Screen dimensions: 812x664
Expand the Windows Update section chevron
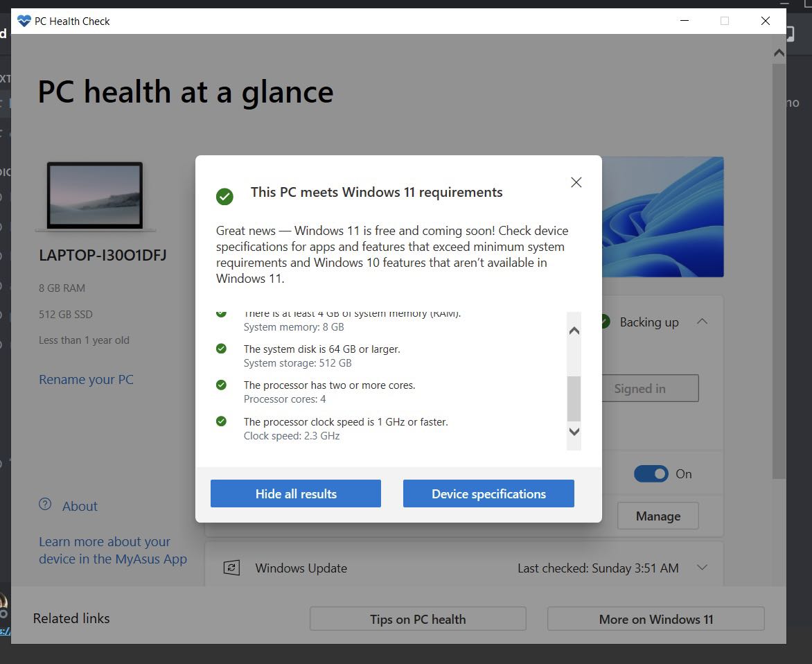point(703,568)
